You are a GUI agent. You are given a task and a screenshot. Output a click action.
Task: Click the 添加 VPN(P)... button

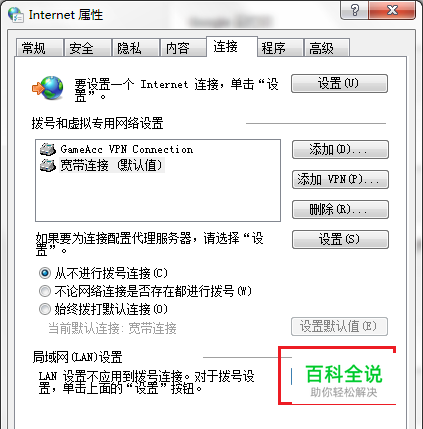tap(340, 179)
